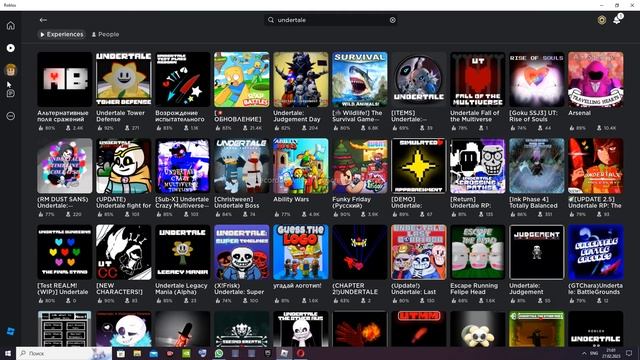
Task: Click the 'Undertale Tower Defense' title
Action: (120, 116)
